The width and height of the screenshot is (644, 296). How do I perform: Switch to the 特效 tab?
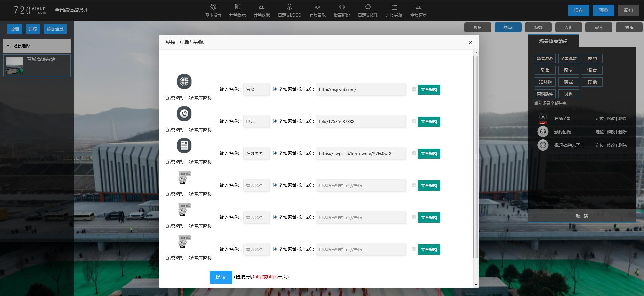coord(538,27)
